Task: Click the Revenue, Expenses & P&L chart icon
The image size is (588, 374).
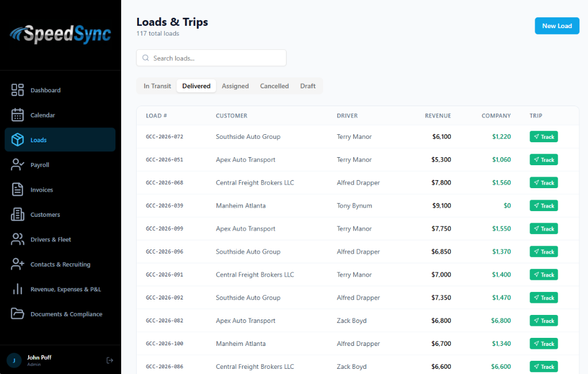Action: coord(17,289)
